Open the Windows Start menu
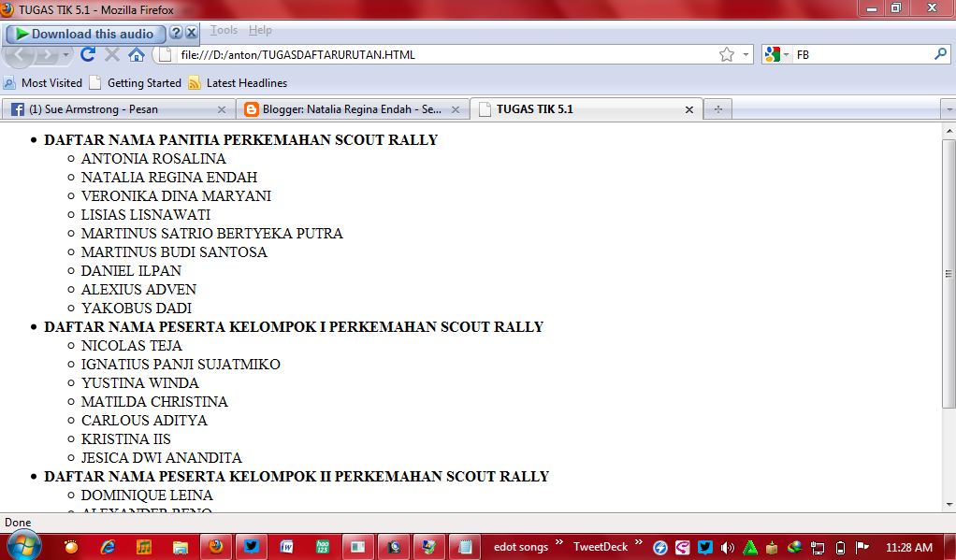Viewport: 956px width, 560px height. (23, 546)
